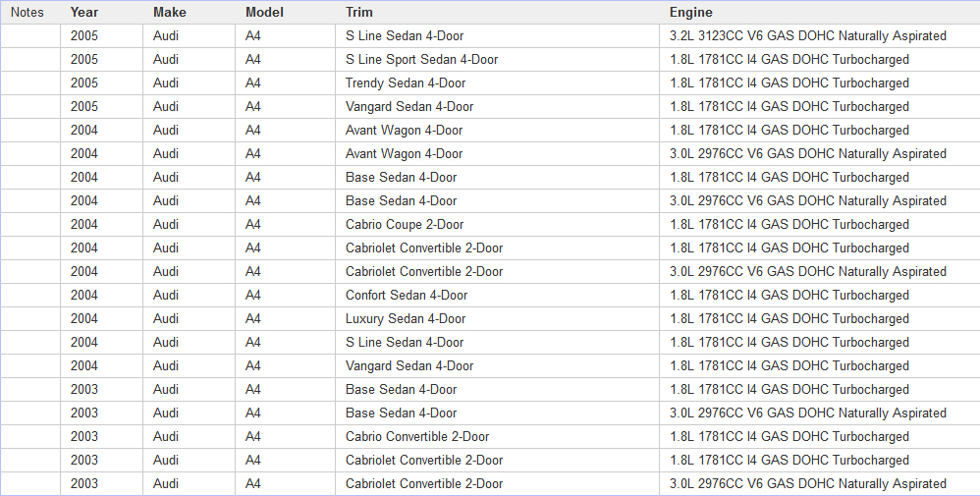Select the 2005 S Line Sedan 4-Door cell

pos(405,36)
